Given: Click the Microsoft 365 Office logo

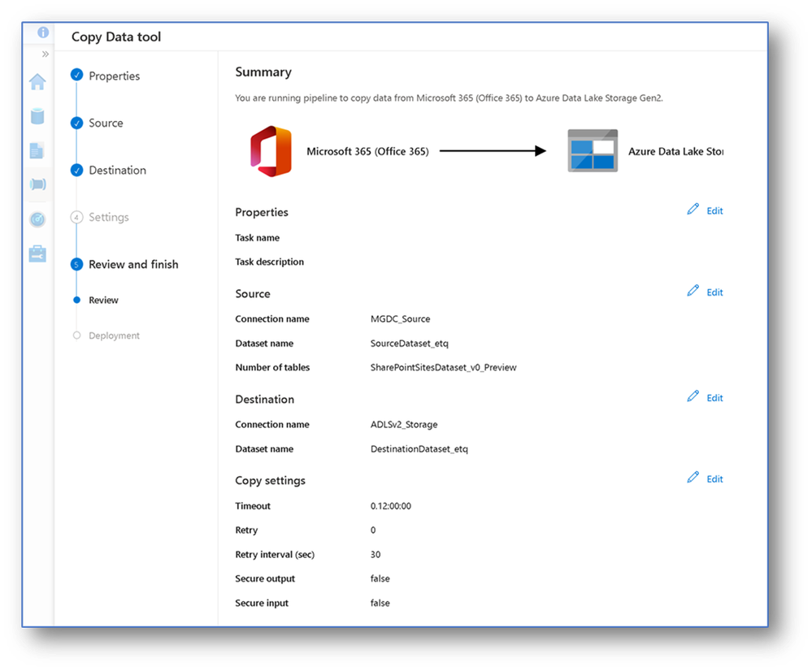Looking at the screenshot, I should [x=271, y=151].
